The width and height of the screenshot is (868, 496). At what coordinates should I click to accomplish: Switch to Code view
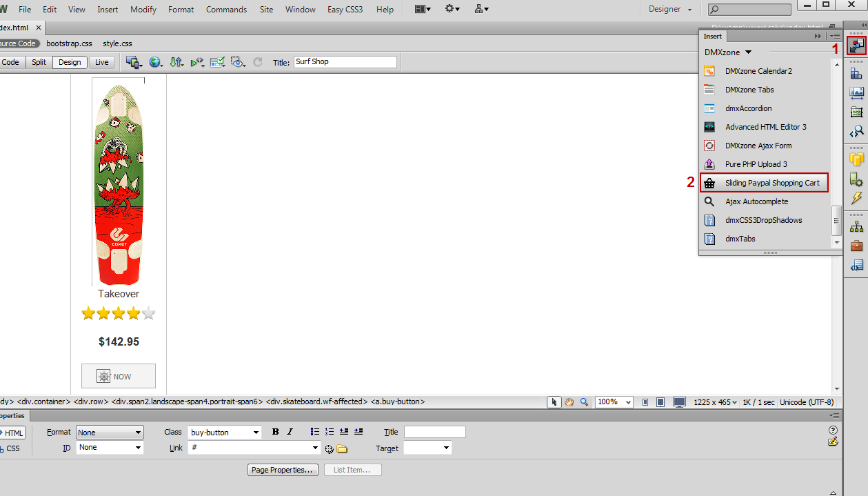point(11,62)
